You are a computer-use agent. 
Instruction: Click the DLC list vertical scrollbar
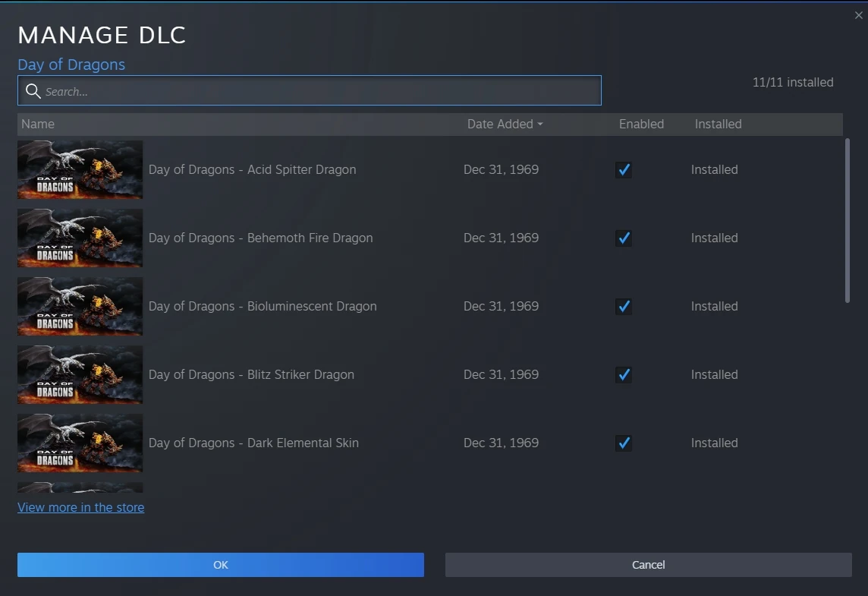(x=847, y=220)
